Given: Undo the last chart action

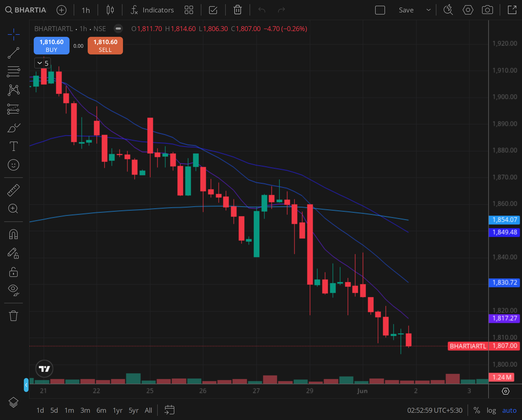Looking at the screenshot, I should (x=262, y=10).
